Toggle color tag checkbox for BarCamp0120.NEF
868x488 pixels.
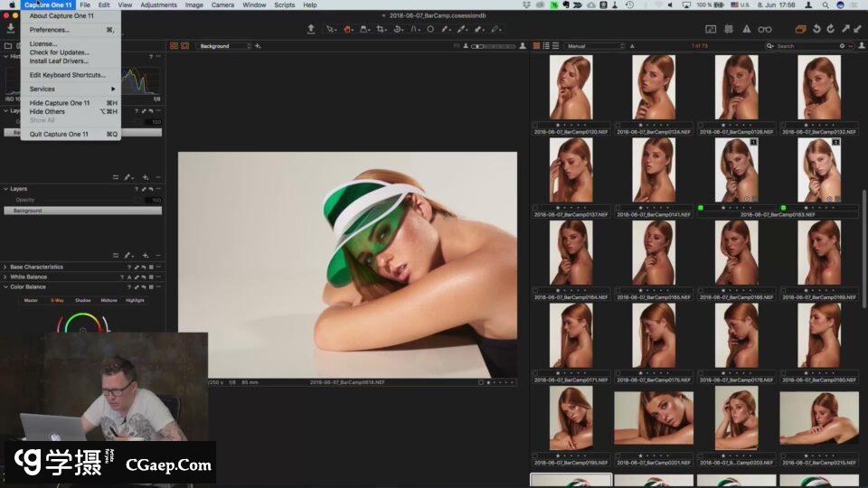pyautogui.click(x=535, y=125)
